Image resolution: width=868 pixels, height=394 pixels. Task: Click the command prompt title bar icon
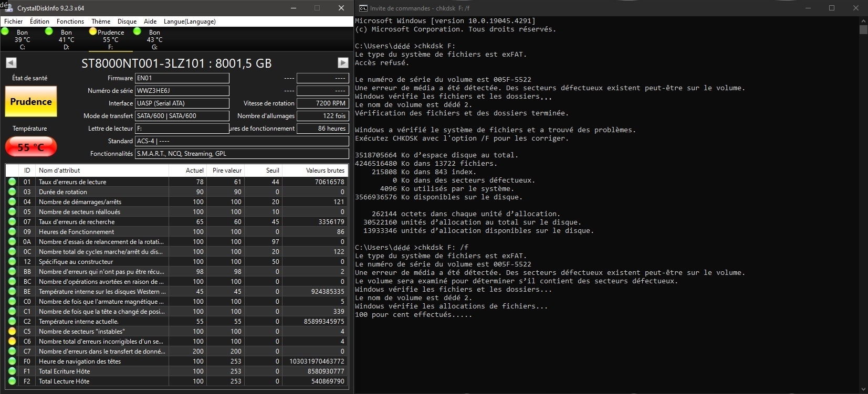click(x=363, y=8)
